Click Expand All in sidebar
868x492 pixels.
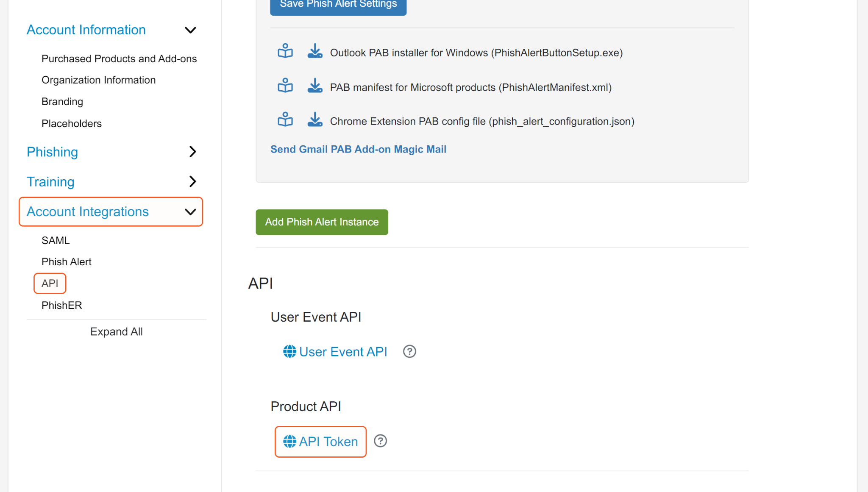pyautogui.click(x=116, y=332)
